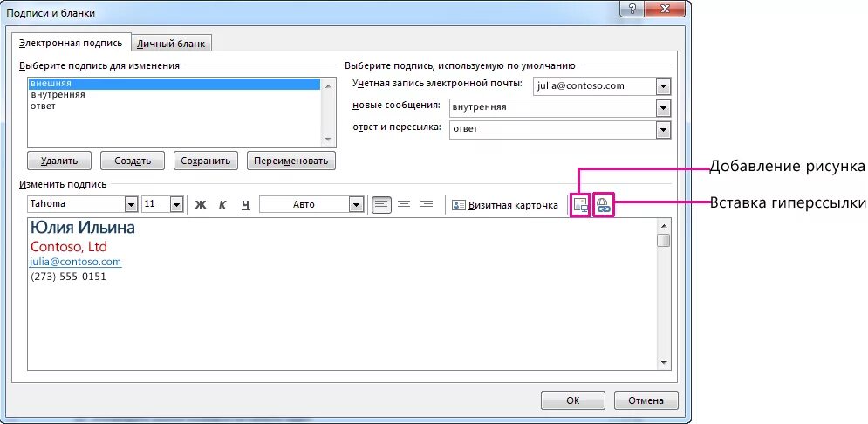868x424 pixels.
Task: Click the Визитная карточка business card button
Action: [505, 205]
